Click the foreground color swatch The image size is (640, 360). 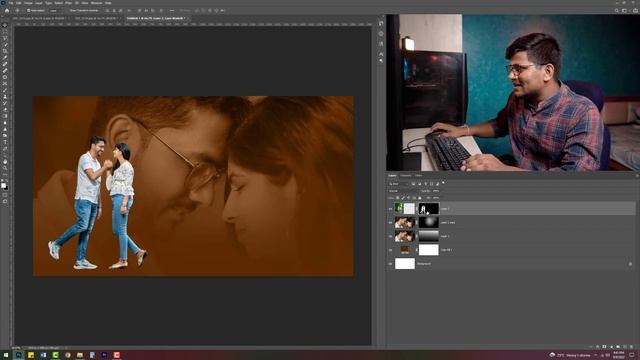coord(3,185)
